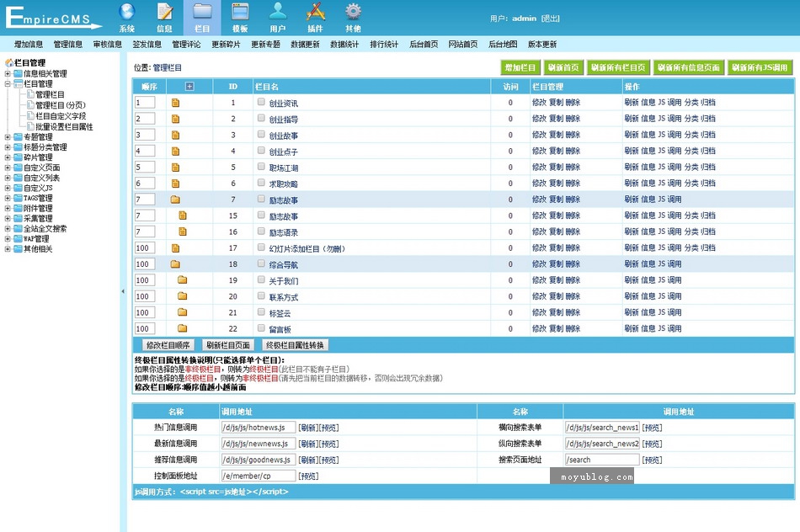800x532 pixels.
Task: Click the 刷新所有JS调用 button
Action: (x=760, y=67)
